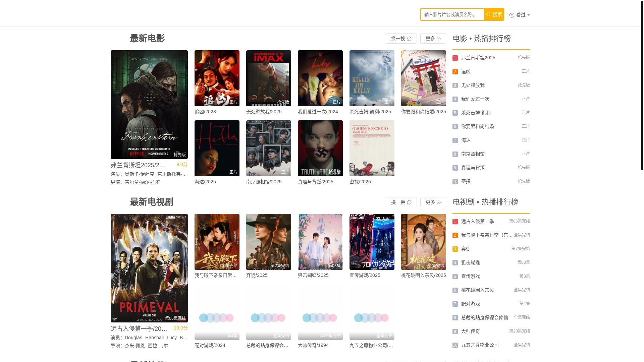Open the 配对游戏 placeholder thumbnail
Image resolution: width=644 pixels, height=362 pixels.
click(217, 312)
